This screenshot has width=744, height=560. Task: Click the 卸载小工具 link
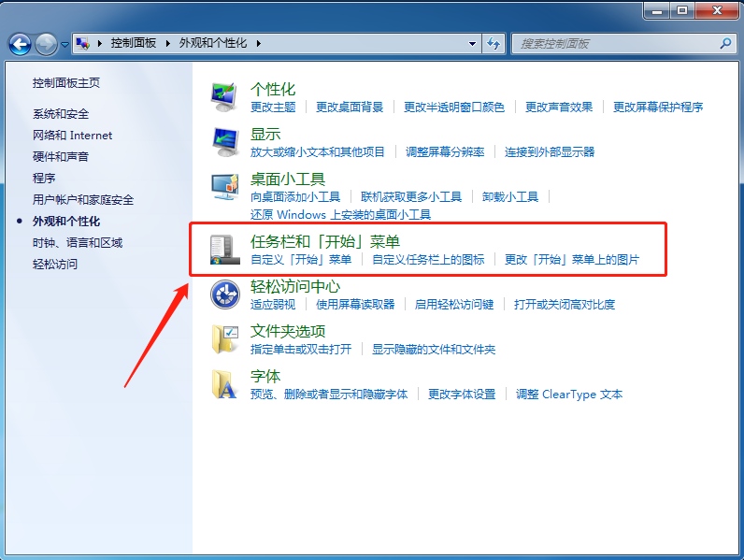click(510, 197)
